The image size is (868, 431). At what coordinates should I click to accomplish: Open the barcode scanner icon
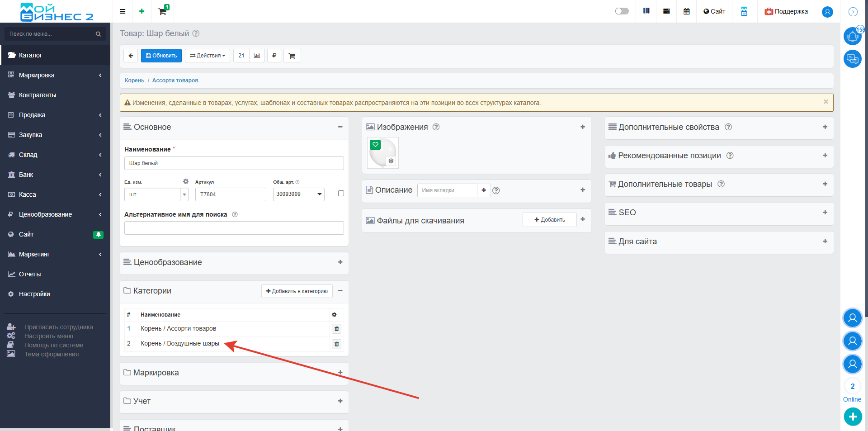(x=646, y=11)
